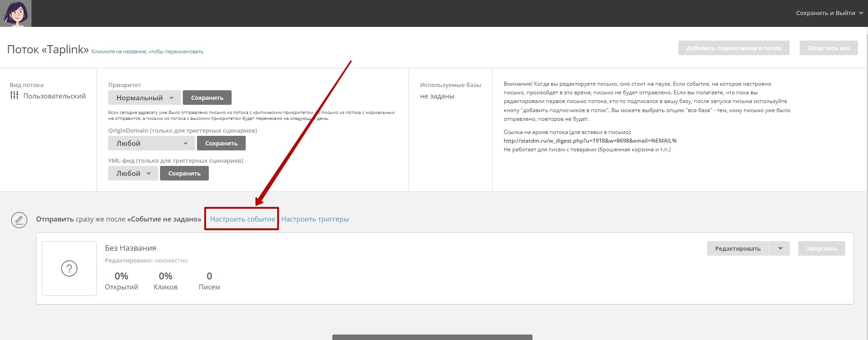Image resolution: width=868 pixels, height=340 pixels.
Task: Expand arrow next to Редактировать button
Action: (x=780, y=249)
